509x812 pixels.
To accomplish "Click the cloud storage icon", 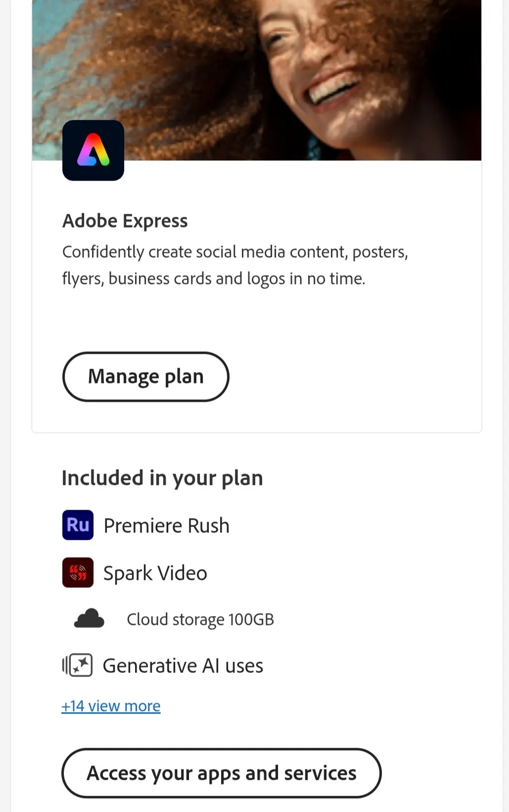I will pos(89,619).
